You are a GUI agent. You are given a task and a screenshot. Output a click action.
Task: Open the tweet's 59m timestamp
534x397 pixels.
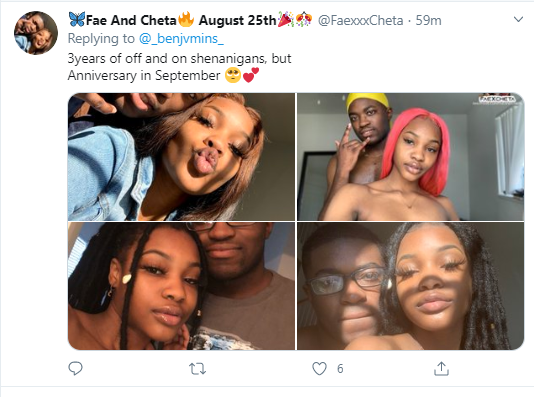pos(428,20)
